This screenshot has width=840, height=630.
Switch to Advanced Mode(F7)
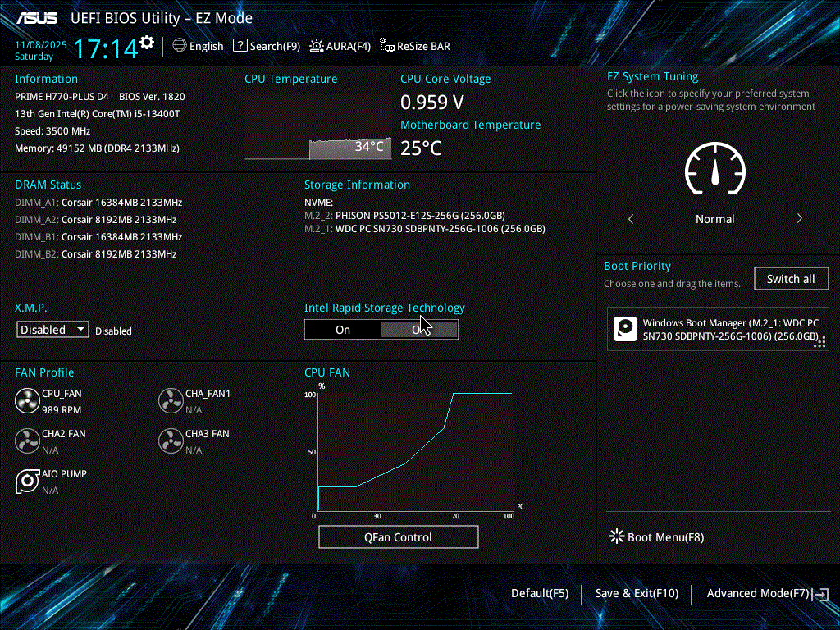766,593
